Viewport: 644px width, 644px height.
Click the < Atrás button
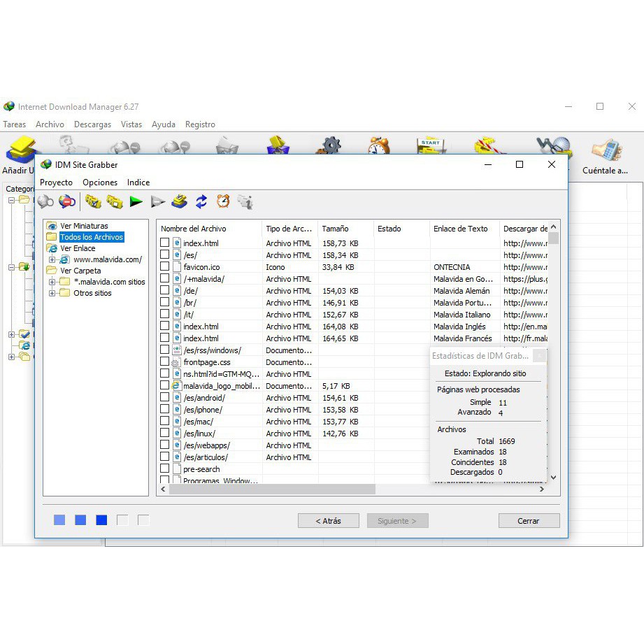click(x=328, y=521)
